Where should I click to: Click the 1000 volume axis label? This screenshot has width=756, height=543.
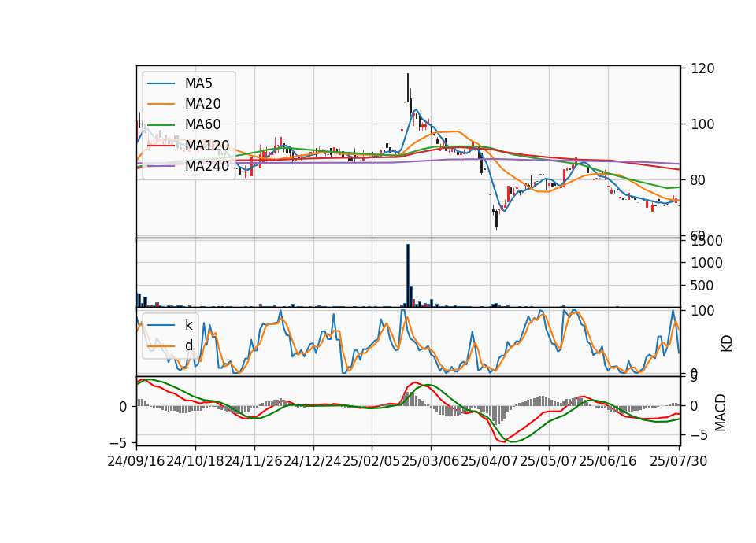[707, 263]
